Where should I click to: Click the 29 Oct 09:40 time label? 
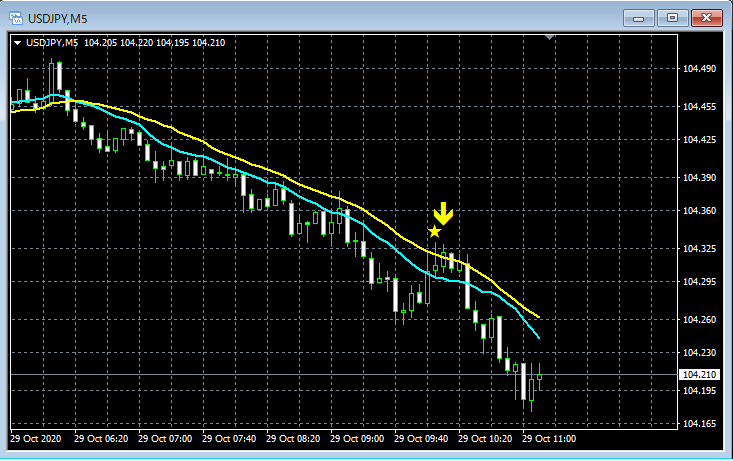tap(421, 439)
